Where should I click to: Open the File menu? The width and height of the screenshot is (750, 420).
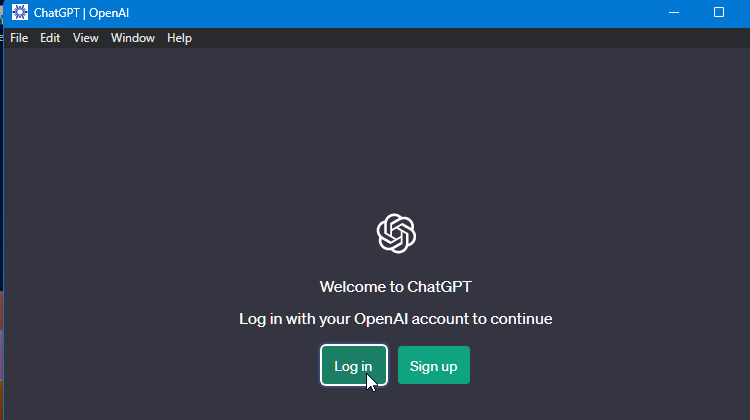[x=19, y=38]
